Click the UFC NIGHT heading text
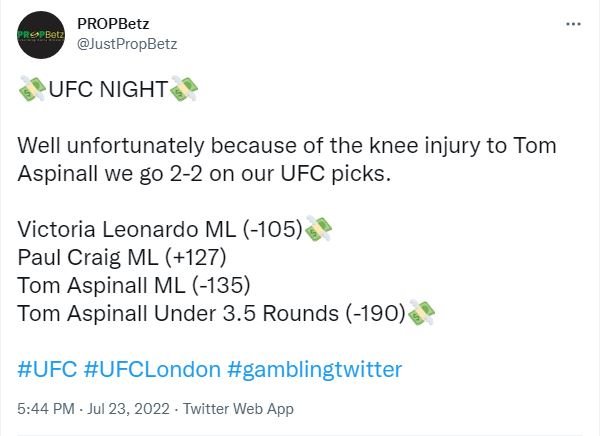This screenshot has height=436, width=610. point(110,87)
